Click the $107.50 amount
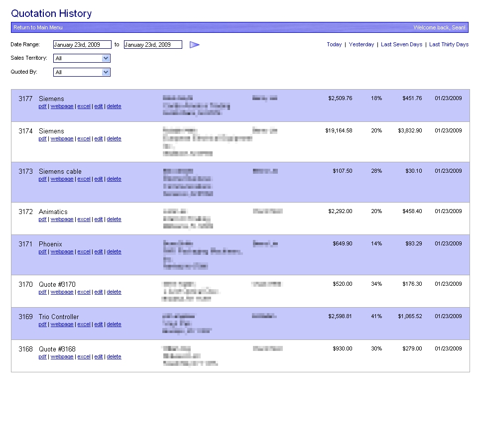Image resolution: width=478 pixels, height=448 pixels. (343, 171)
